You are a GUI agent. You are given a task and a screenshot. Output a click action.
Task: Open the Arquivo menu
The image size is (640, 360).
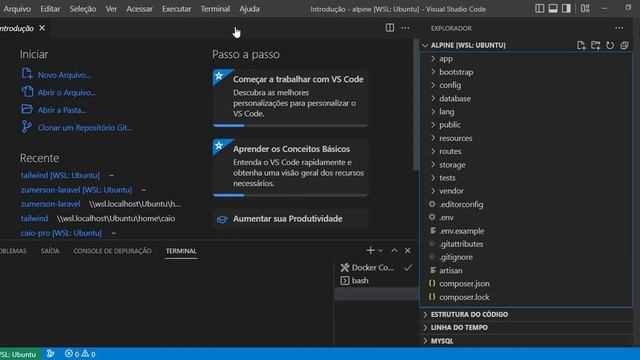click(17, 9)
